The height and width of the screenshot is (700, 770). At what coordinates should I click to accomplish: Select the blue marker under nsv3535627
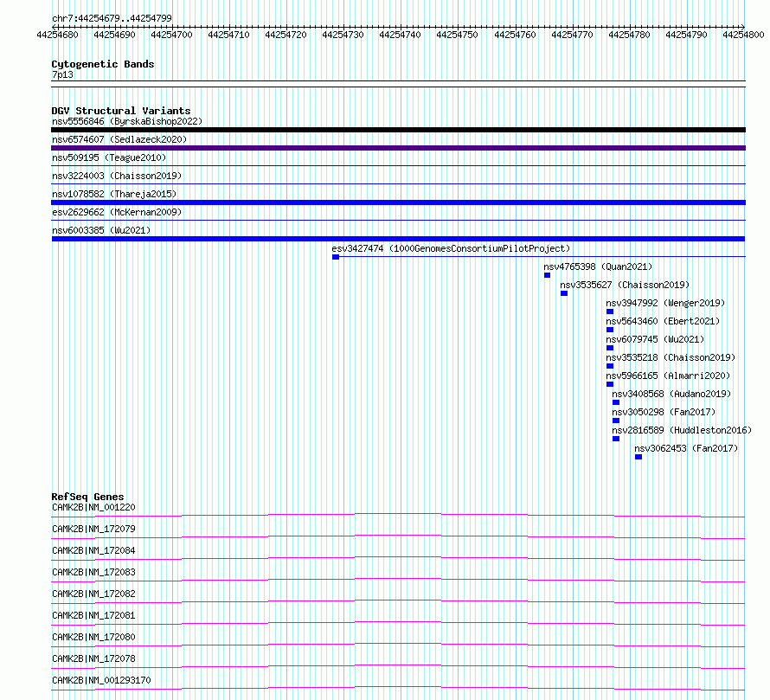(x=564, y=293)
